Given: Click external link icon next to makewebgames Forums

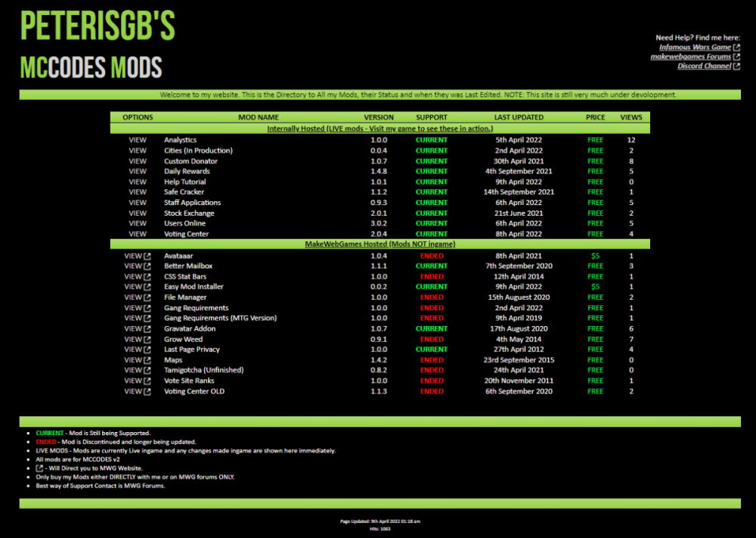Looking at the screenshot, I should tap(736, 57).
